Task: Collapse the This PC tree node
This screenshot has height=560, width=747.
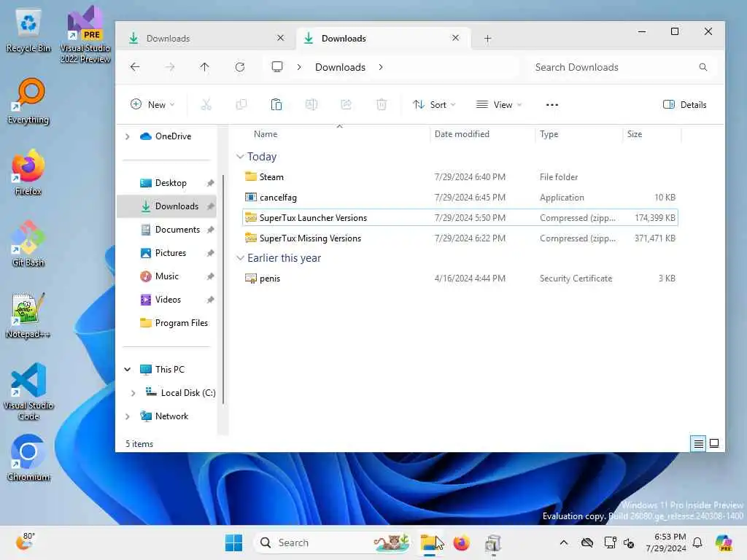Action: tap(127, 370)
